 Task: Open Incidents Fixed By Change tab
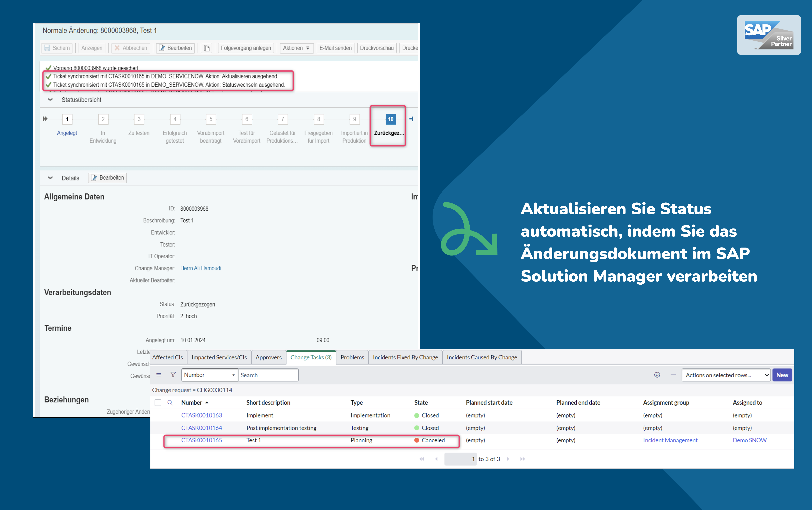(405, 357)
